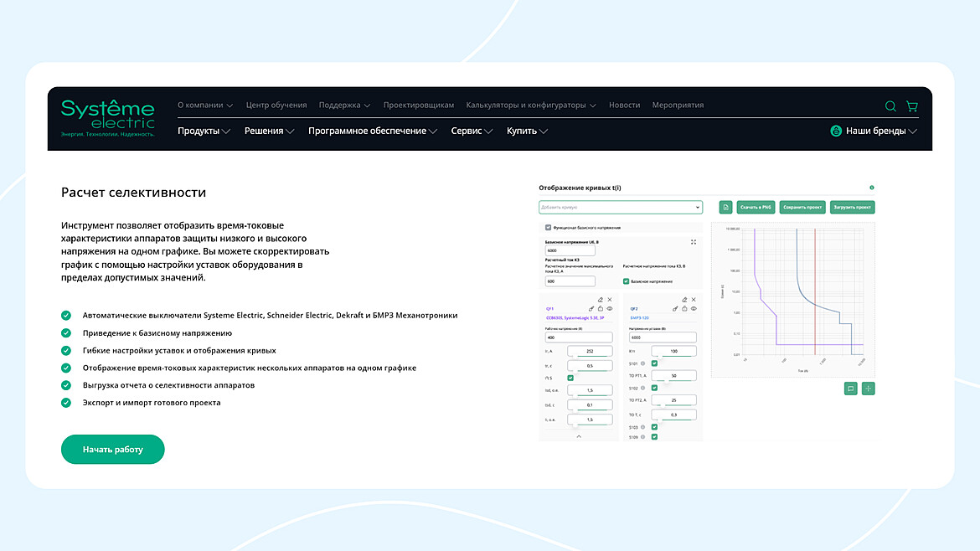Viewport: 980px width, 551px height.
Task: Click the 'Начать работу' button
Action: pos(112,449)
